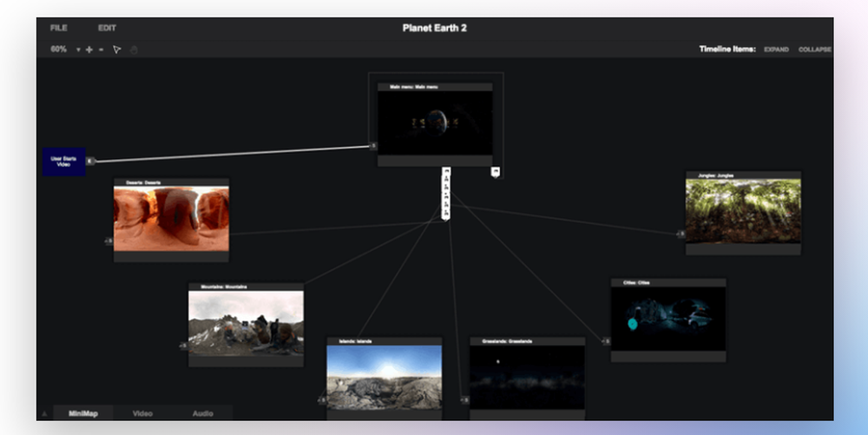The width and height of the screenshot is (868, 435).
Task: Click the output connector on User Starts Video
Action: (90, 161)
